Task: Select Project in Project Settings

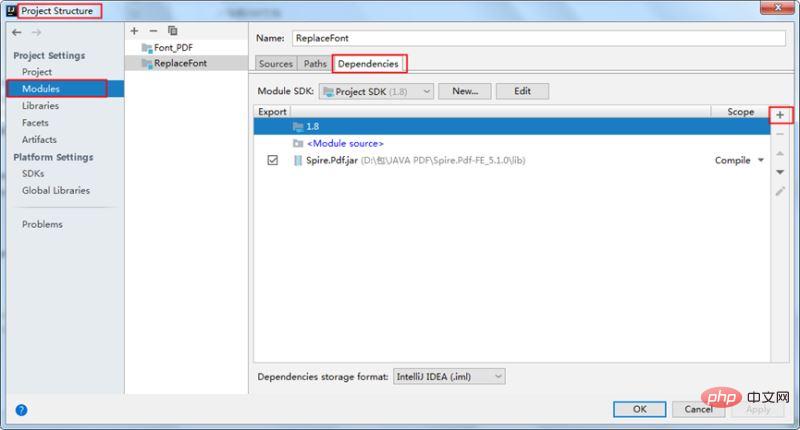Action: [37, 72]
